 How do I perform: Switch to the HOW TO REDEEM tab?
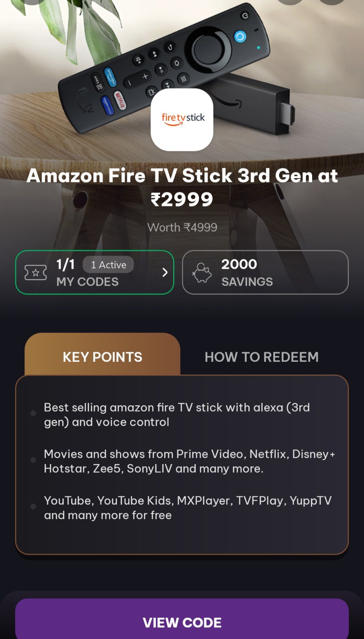click(x=261, y=357)
